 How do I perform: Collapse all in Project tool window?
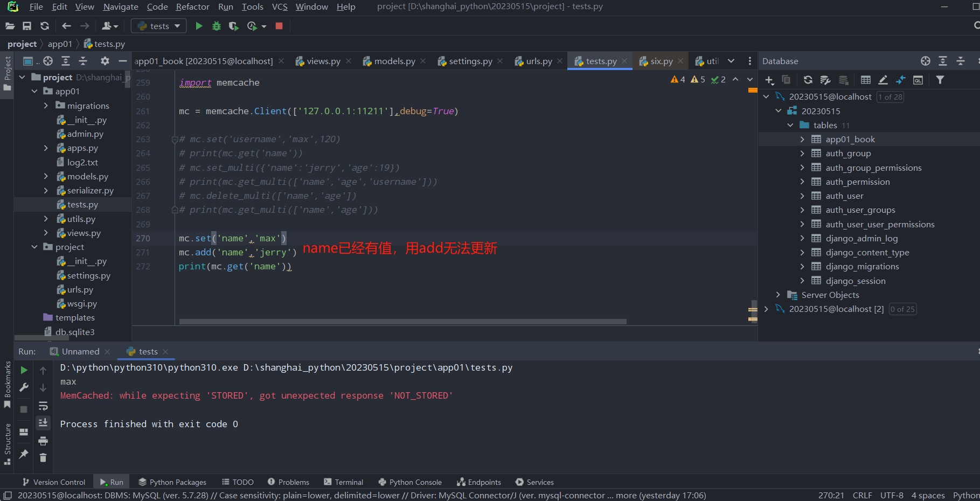coord(83,61)
